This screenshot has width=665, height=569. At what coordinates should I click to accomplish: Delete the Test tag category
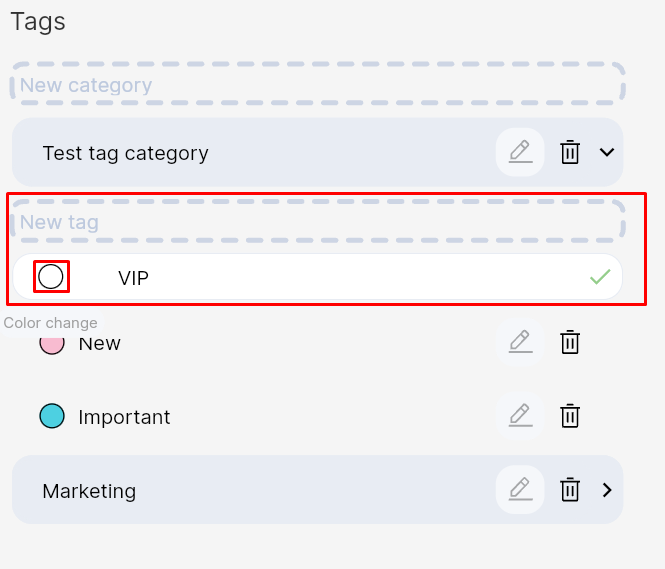click(570, 152)
